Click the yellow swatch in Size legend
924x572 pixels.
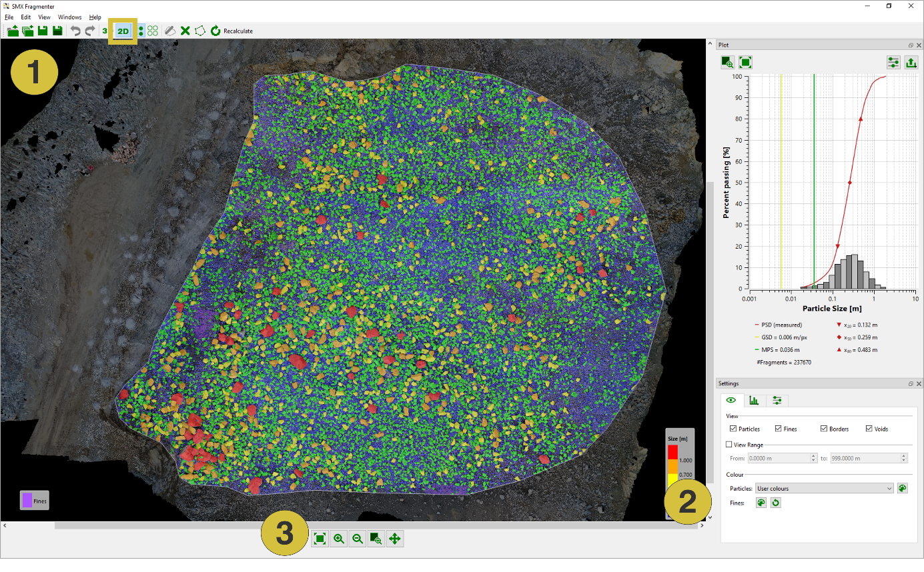point(672,479)
